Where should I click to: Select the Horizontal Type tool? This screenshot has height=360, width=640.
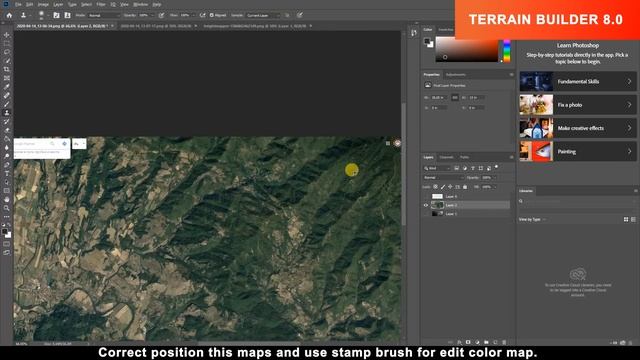tap(7, 173)
